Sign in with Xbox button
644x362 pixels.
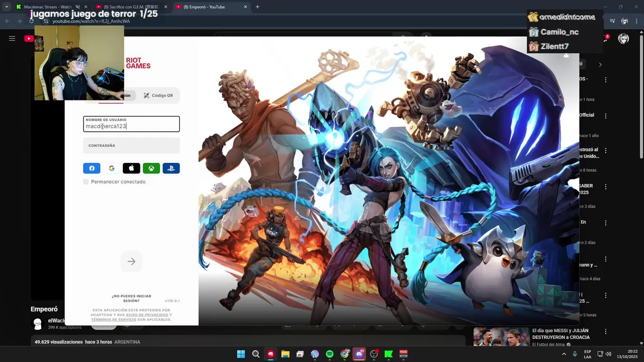point(151,168)
